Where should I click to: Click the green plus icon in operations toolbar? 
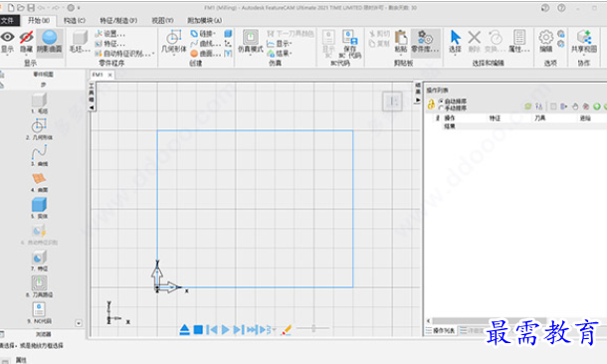pos(597,106)
